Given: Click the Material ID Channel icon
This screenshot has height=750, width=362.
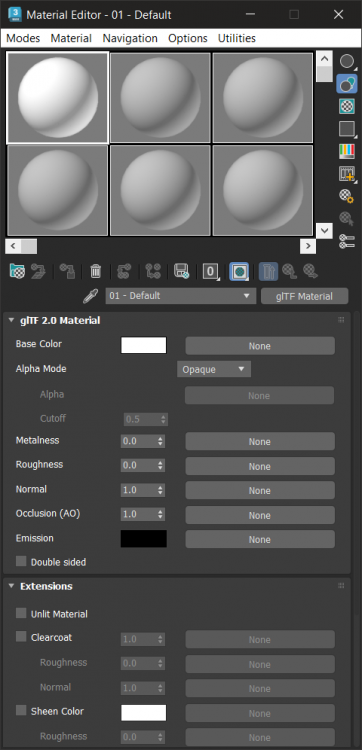Looking at the screenshot, I should pos(210,272).
